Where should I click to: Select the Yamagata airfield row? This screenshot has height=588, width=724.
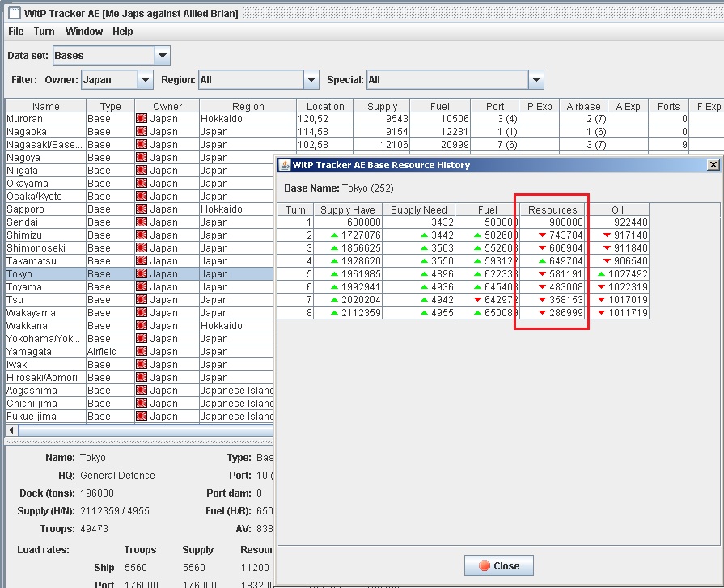[x=139, y=351]
